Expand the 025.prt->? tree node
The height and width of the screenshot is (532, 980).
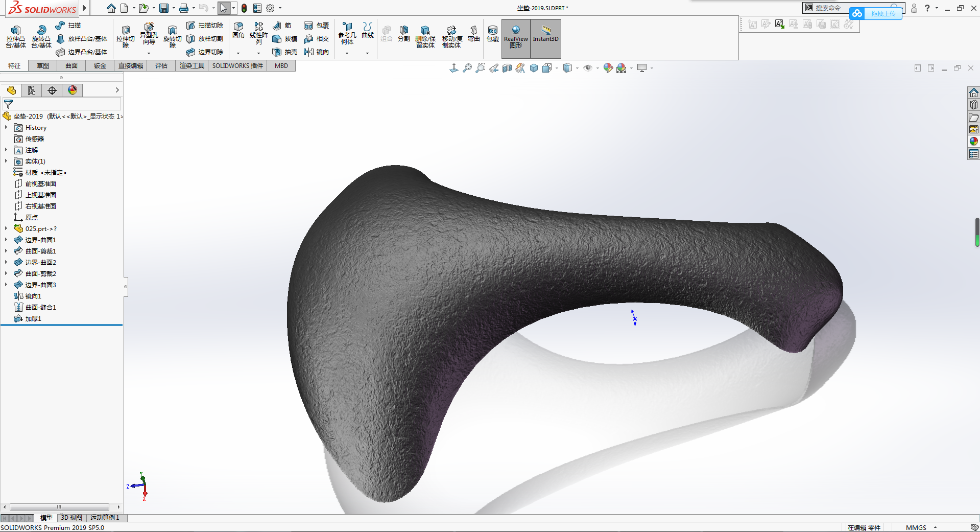[x=6, y=229]
